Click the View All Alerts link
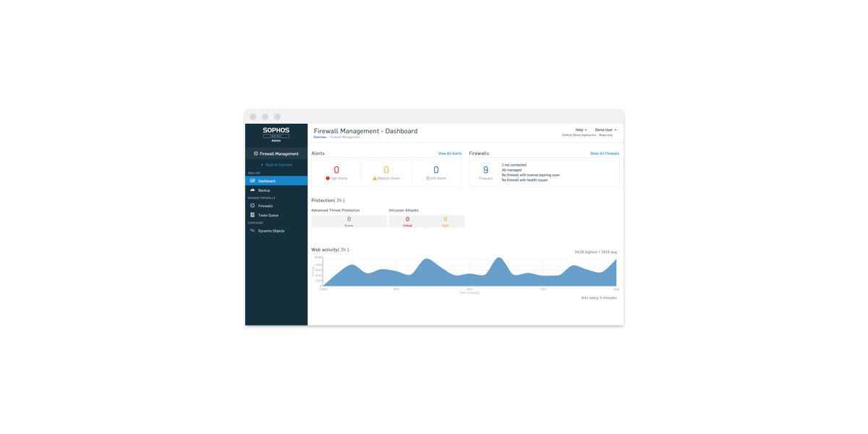 pyautogui.click(x=449, y=153)
